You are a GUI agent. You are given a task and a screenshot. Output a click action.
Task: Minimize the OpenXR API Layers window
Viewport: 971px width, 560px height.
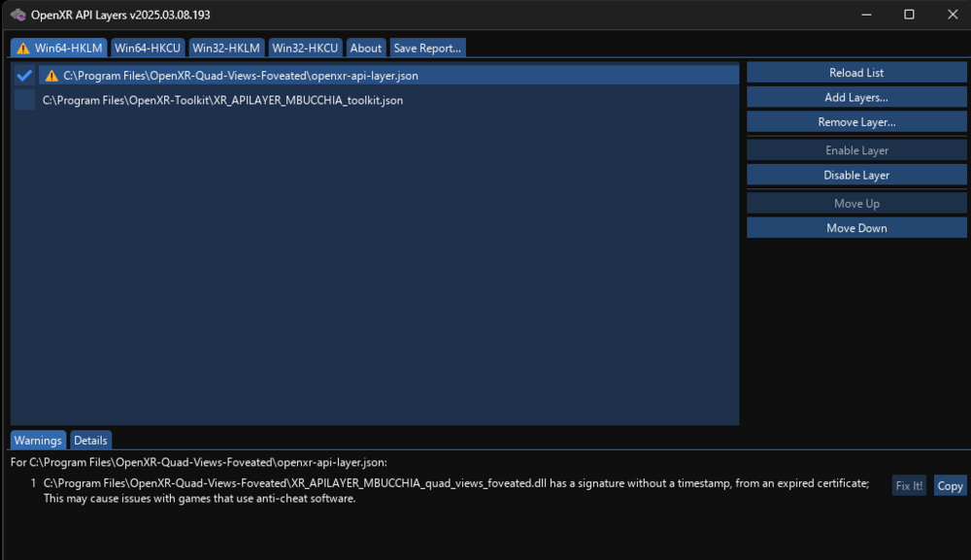(866, 15)
